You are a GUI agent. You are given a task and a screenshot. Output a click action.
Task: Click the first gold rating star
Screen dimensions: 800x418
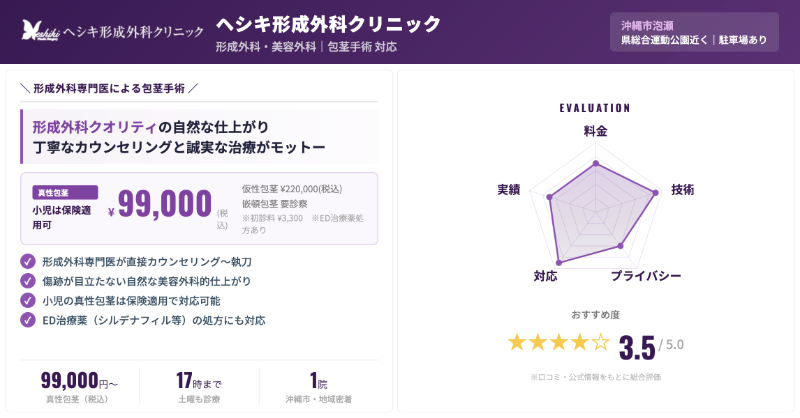517,342
